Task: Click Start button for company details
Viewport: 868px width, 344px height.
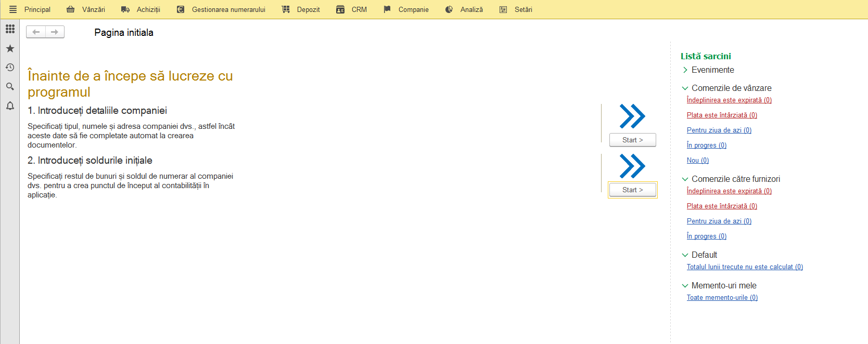Action: [633, 140]
